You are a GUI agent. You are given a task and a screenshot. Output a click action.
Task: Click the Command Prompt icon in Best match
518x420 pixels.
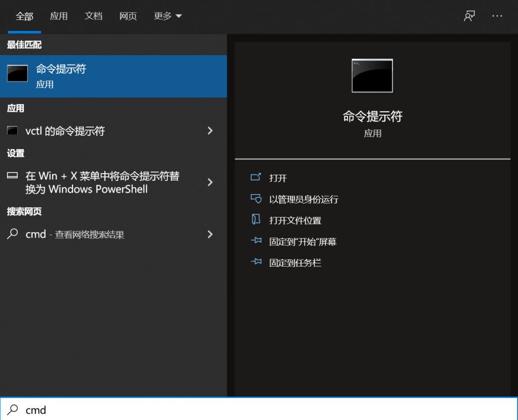tap(17, 74)
